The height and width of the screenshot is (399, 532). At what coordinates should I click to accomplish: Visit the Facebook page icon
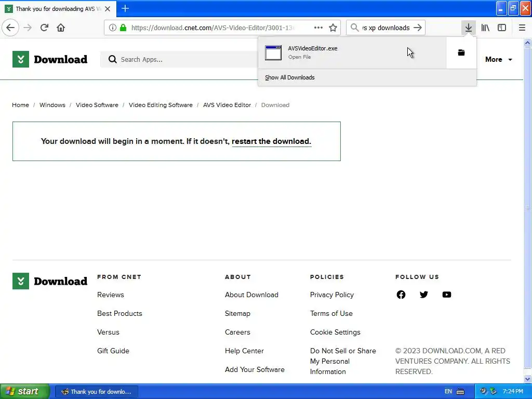[401, 295]
